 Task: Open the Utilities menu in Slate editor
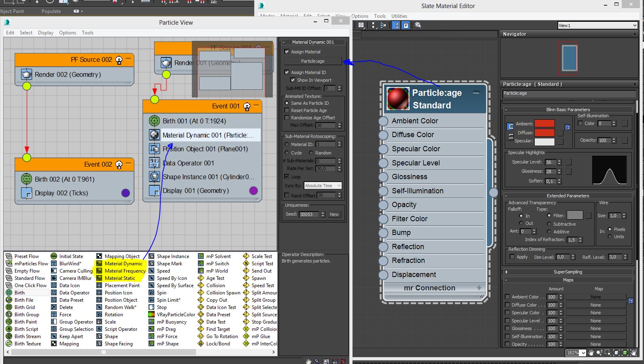(x=399, y=16)
